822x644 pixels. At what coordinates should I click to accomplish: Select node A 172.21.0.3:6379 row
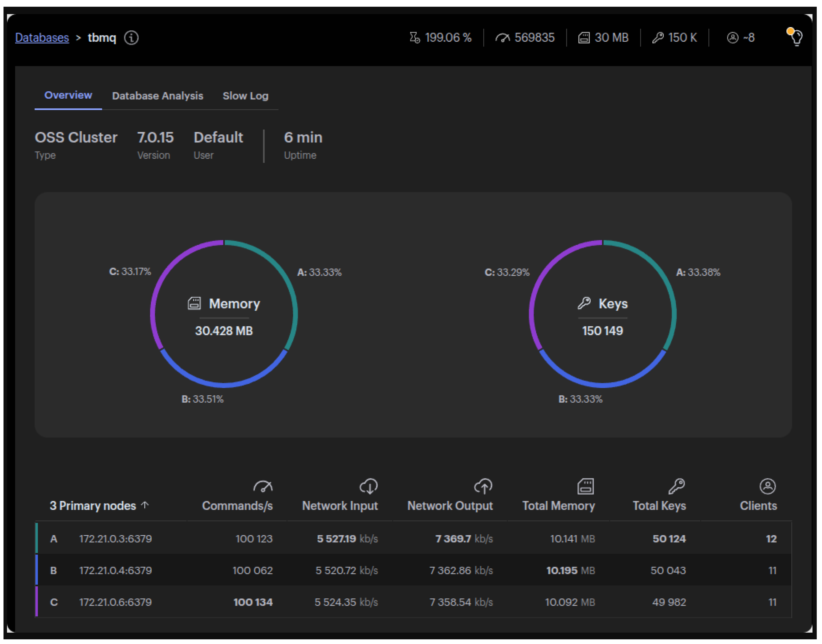413,538
